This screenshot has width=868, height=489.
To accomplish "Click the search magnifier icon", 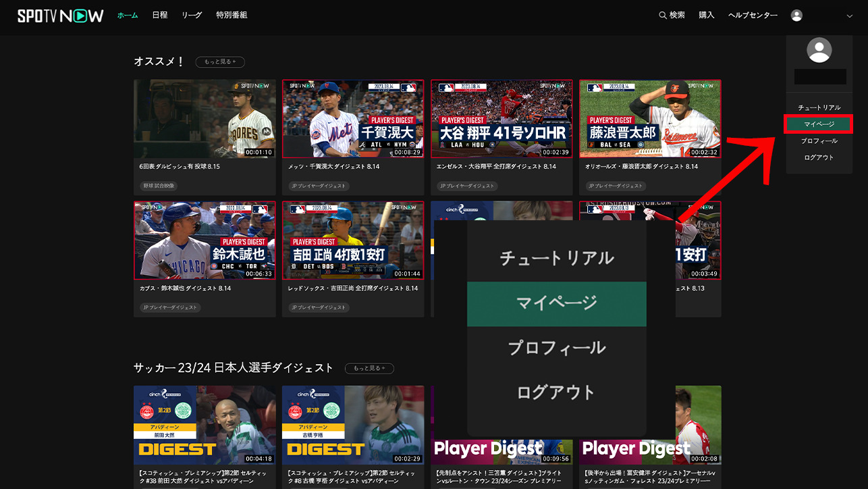I will 662,14.
